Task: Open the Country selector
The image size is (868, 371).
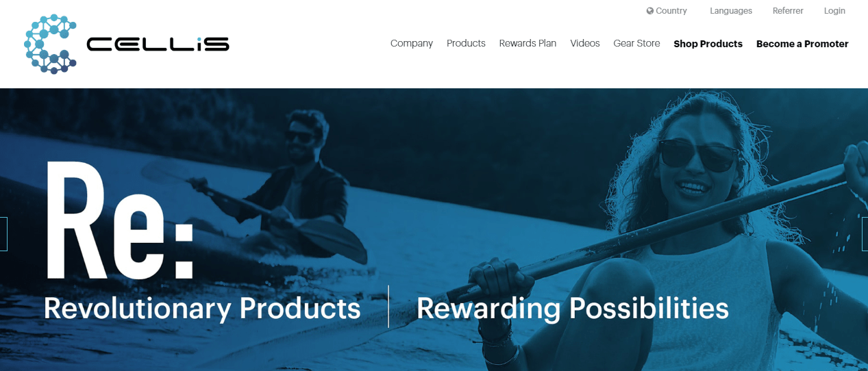Action: (x=667, y=11)
